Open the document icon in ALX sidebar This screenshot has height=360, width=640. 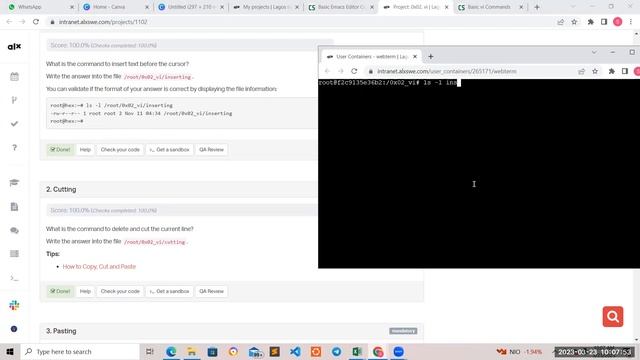(x=14, y=207)
